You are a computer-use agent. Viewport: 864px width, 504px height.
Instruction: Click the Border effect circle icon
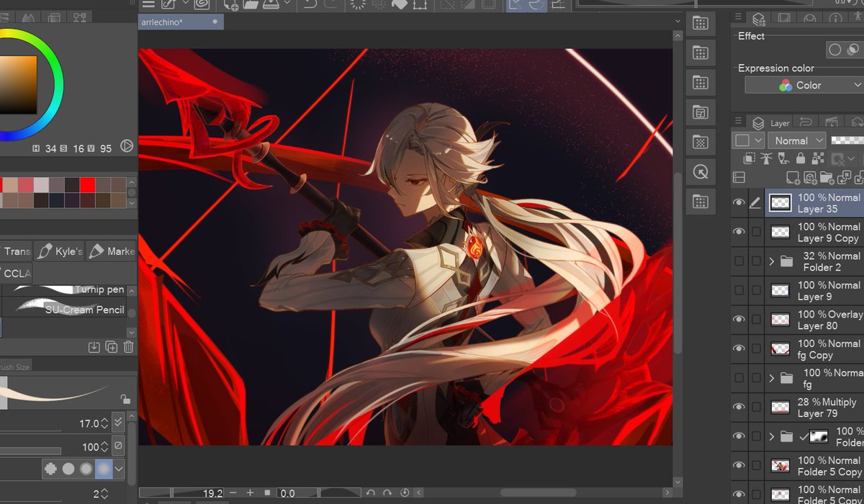[x=835, y=50]
